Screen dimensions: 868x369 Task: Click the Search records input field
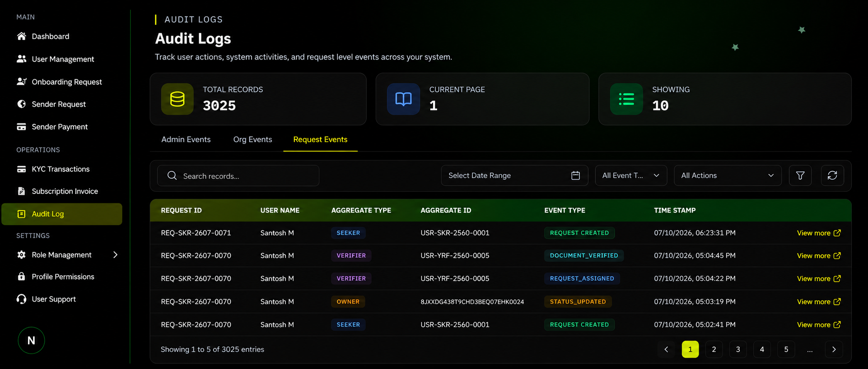[x=238, y=175]
